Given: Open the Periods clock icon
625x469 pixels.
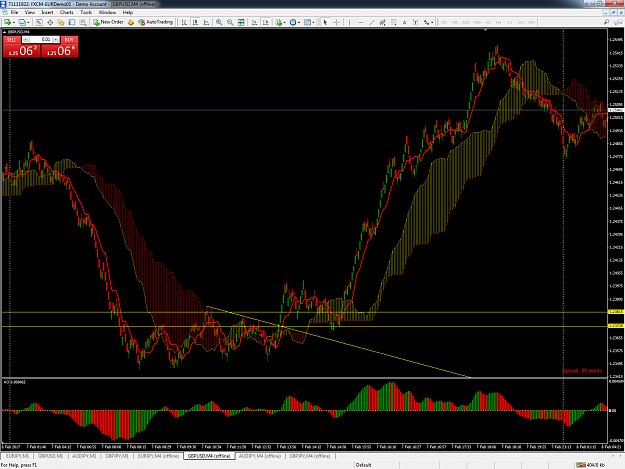Looking at the screenshot, I should tap(293, 22).
